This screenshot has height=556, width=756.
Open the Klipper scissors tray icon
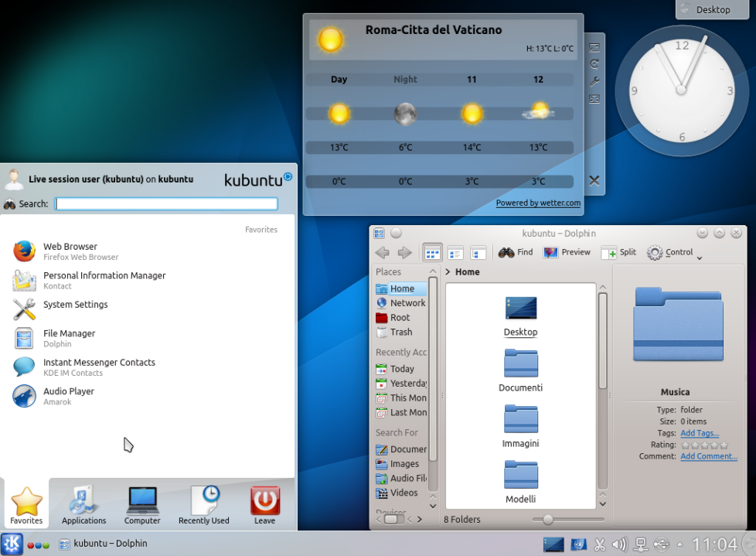599,544
